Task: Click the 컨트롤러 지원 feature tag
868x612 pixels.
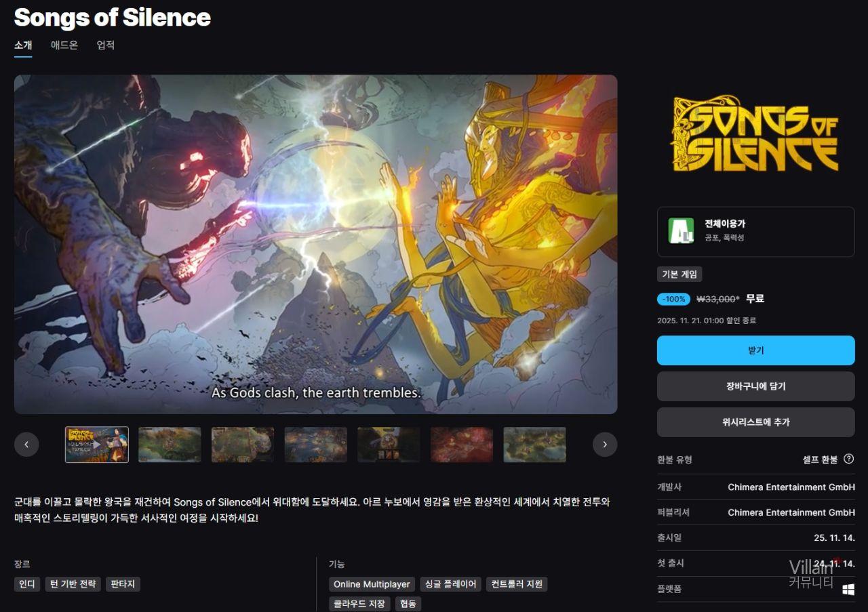Action: click(x=517, y=584)
